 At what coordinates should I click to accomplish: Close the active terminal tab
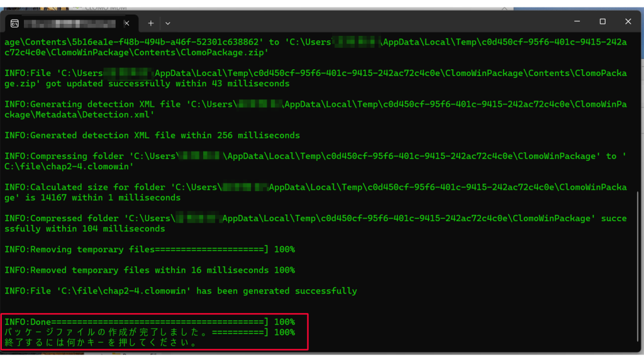click(x=127, y=23)
